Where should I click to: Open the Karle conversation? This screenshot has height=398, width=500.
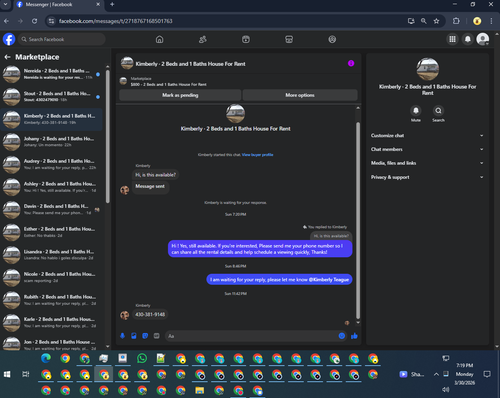click(52, 322)
